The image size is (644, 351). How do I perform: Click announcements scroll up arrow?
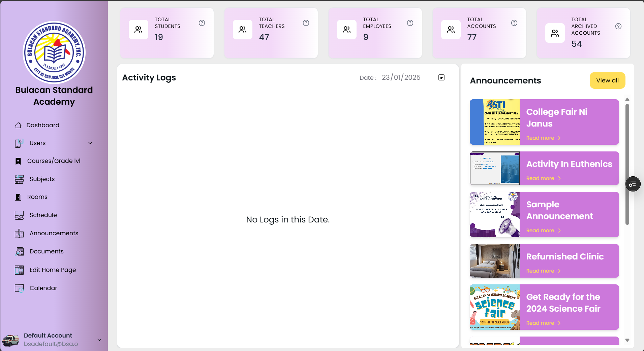tap(627, 99)
